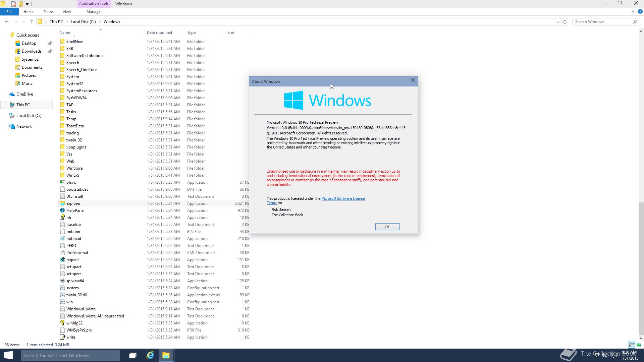Switch to the View ribbon tab
Screen dimensions: 644x362
pyautogui.click(x=67, y=12)
